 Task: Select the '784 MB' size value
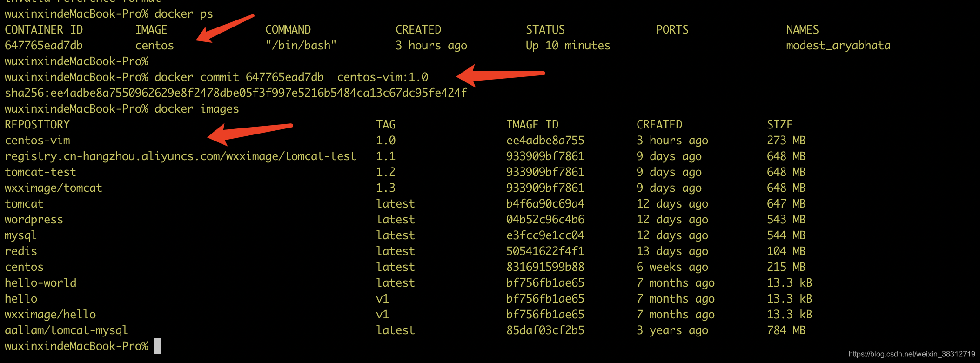(x=786, y=330)
